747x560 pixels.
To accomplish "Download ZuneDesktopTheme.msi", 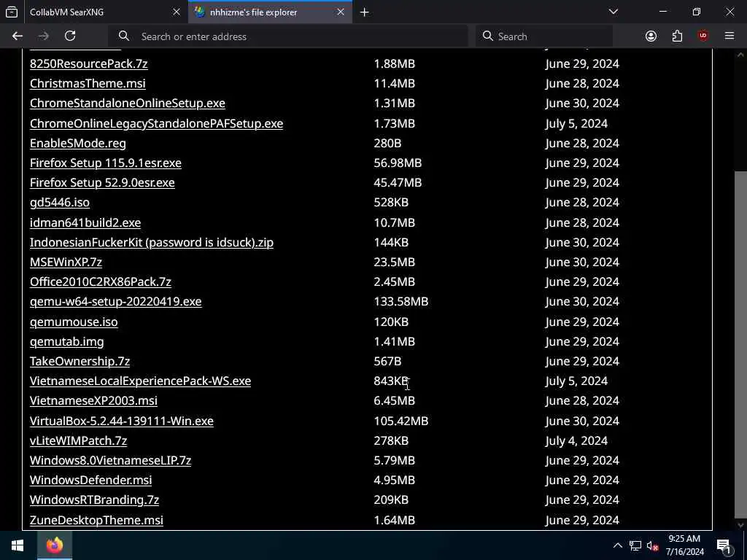I will (96, 521).
